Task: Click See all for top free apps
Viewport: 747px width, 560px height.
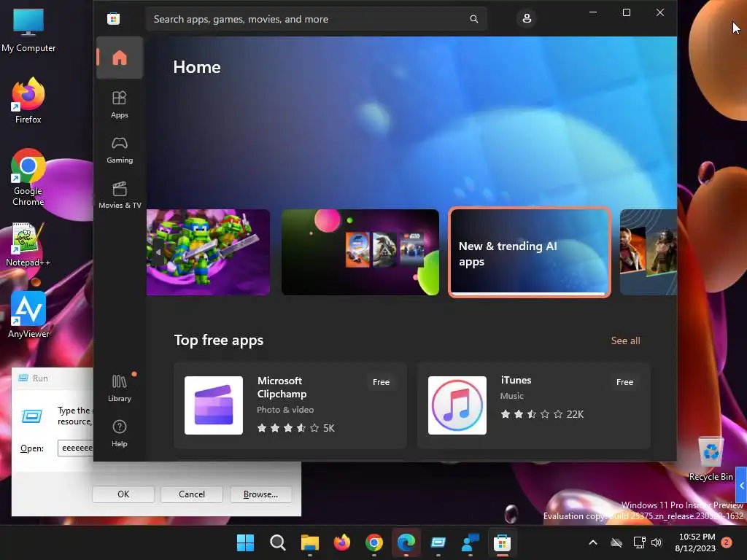Action: pyautogui.click(x=625, y=341)
